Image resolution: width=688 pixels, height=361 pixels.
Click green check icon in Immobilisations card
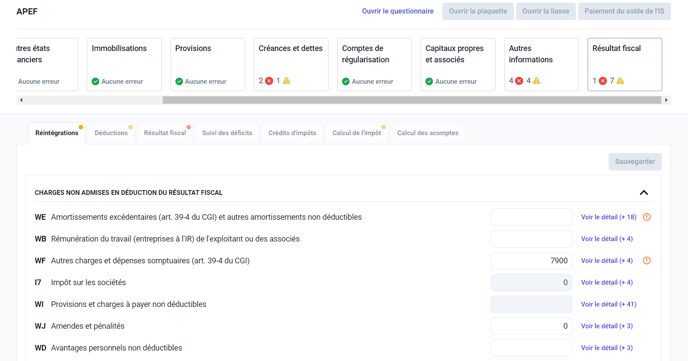click(x=95, y=82)
